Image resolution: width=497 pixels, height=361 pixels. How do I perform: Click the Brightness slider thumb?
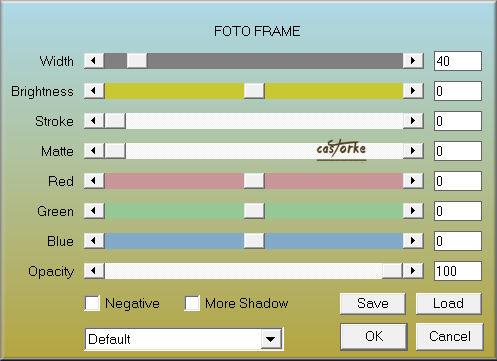pos(254,91)
